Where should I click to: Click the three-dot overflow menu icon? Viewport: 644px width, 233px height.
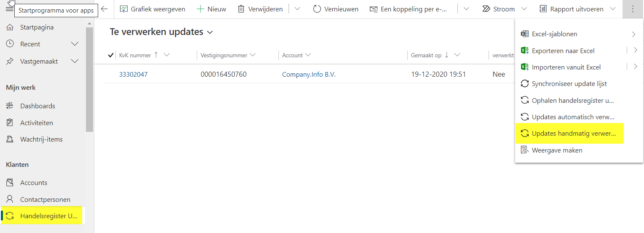pos(632,9)
